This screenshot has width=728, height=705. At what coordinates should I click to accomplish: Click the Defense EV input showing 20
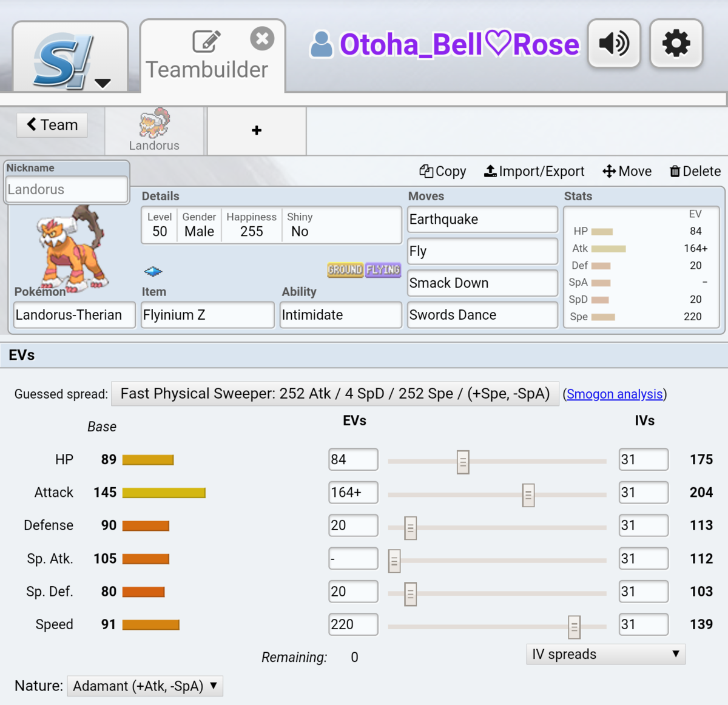click(353, 525)
